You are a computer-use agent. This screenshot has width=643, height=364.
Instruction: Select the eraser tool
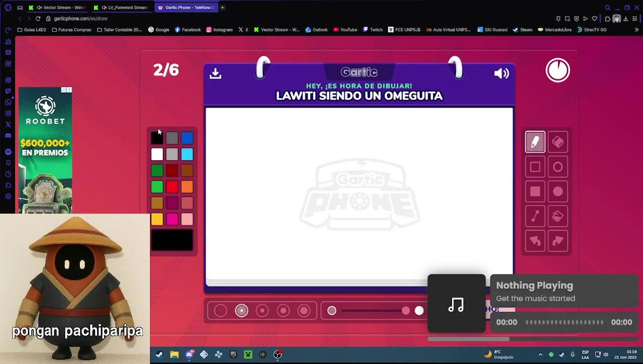558,142
